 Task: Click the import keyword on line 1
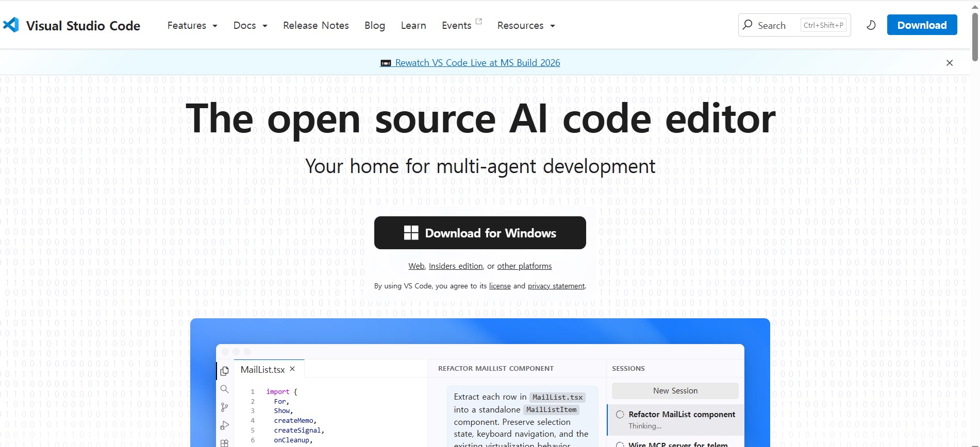pyautogui.click(x=278, y=392)
